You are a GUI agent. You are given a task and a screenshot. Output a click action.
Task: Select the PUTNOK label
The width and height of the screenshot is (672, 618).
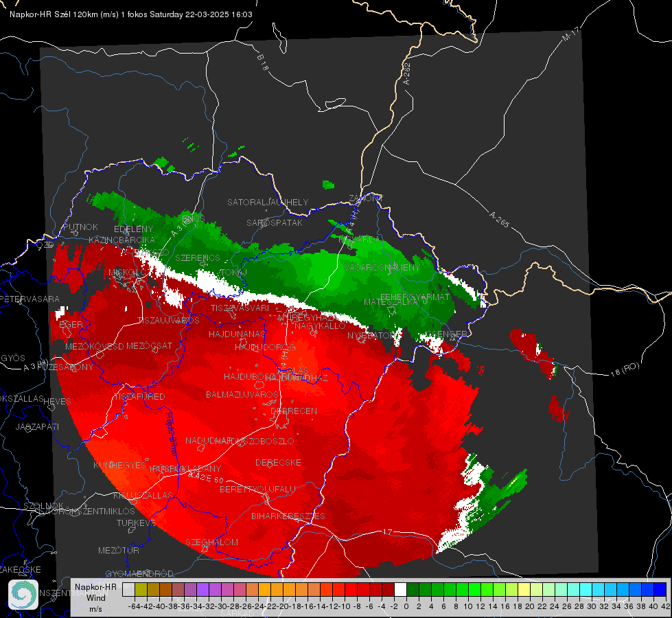point(80,227)
